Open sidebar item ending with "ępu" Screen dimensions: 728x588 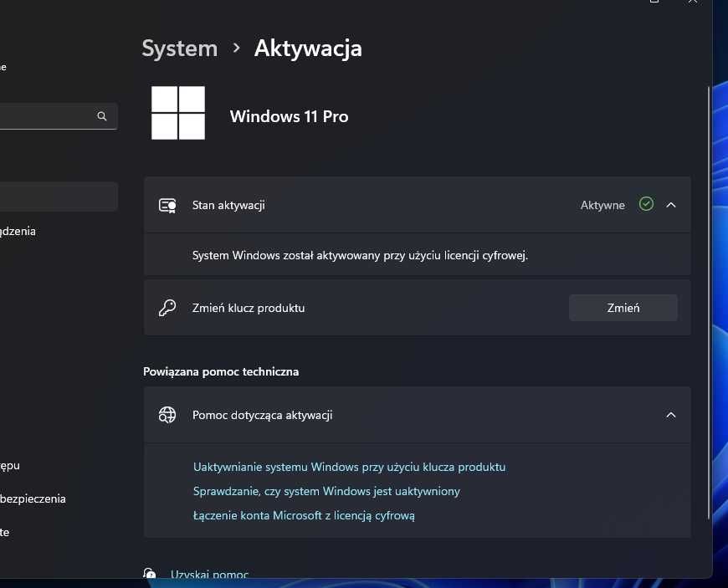pos(10,466)
